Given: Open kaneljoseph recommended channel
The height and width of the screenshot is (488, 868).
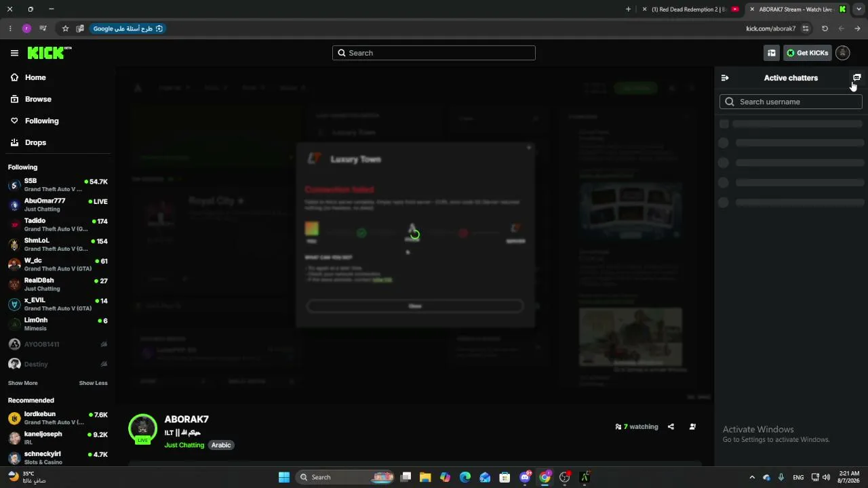Looking at the screenshot, I should (x=58, y=438).
